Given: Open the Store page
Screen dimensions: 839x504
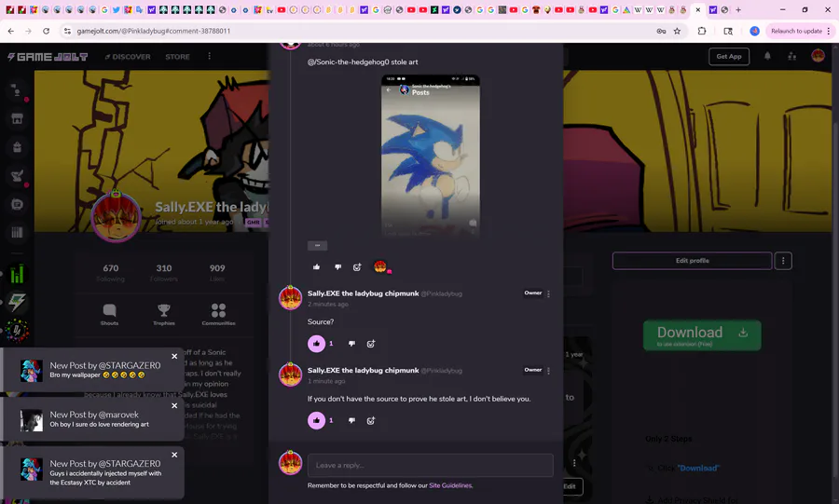Looking at the screenshot, I should point(178,57).
